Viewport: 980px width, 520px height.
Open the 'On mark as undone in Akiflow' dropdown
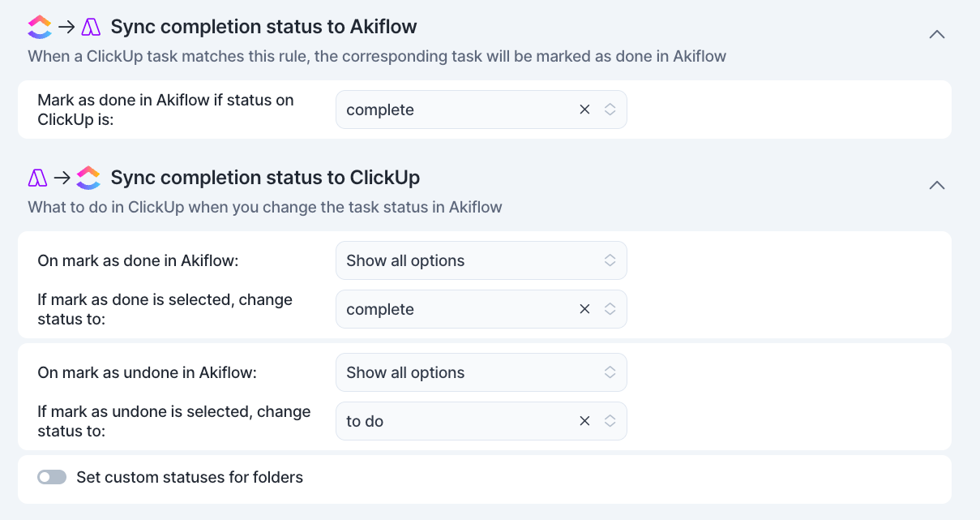pos(481,372)
